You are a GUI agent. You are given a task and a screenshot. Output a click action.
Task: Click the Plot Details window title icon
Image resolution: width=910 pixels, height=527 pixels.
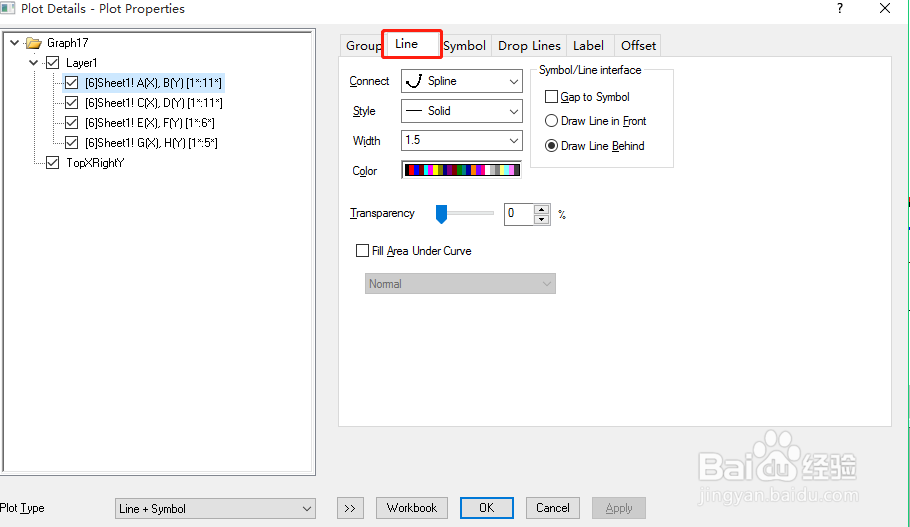pyautogui.click(x=8, y=8)
